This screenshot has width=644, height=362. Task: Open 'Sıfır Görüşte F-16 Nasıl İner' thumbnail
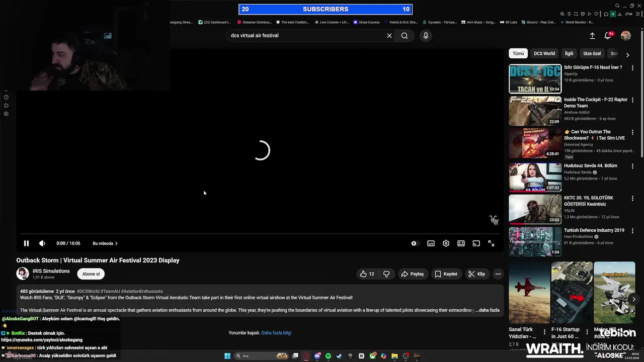[535, 79]
